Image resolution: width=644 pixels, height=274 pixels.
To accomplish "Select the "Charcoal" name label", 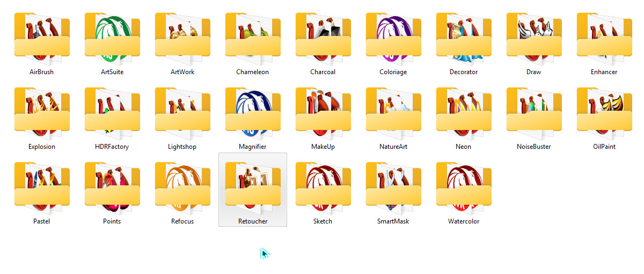I will click(323, 72).
